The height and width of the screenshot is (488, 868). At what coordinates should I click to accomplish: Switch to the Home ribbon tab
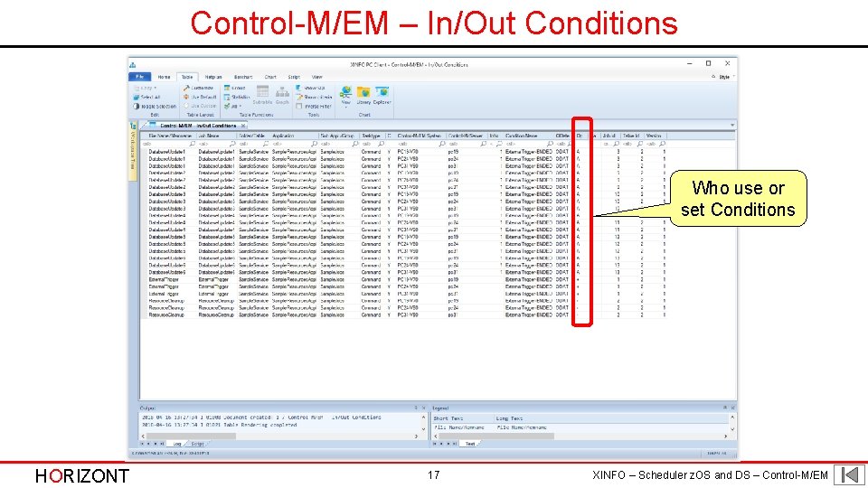[x=164, y=78]
